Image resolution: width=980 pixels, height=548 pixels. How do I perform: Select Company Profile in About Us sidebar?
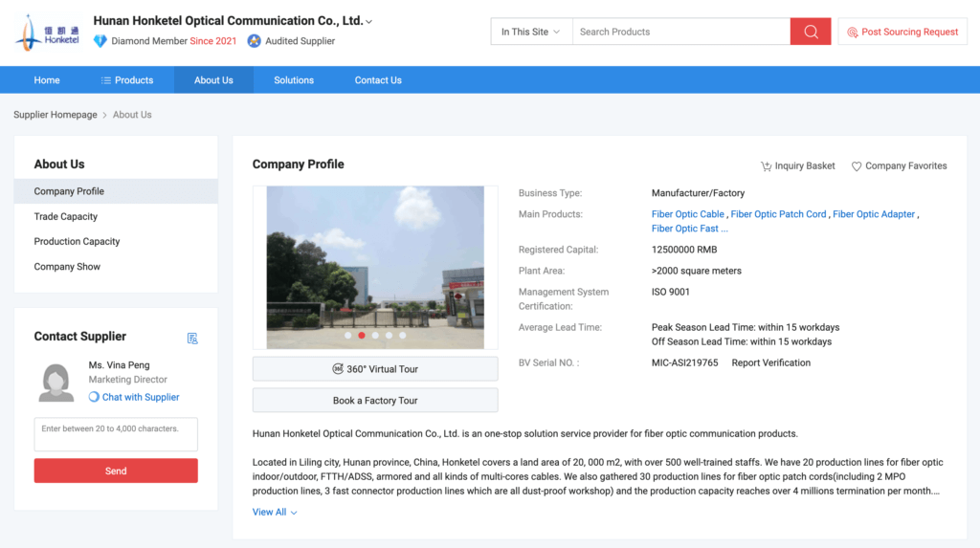(116, 191)
